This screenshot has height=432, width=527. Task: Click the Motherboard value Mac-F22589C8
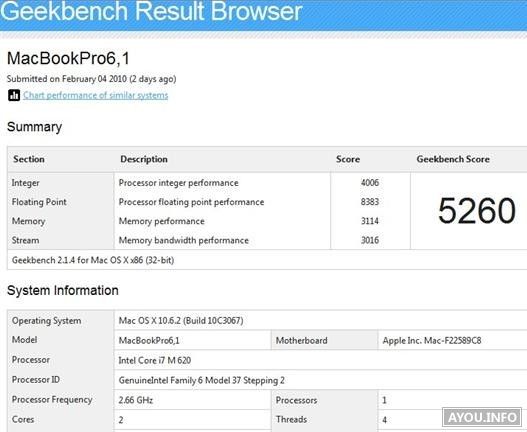point(432,341)
